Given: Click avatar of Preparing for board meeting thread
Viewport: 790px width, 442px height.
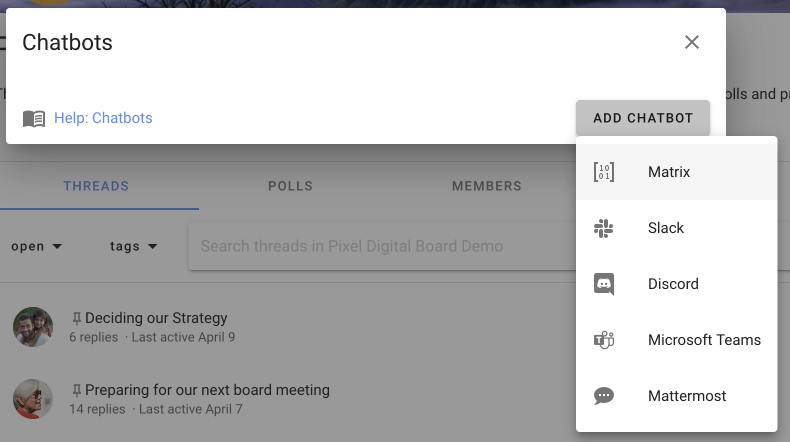Looking at the screenshot, I should [33, 399].
